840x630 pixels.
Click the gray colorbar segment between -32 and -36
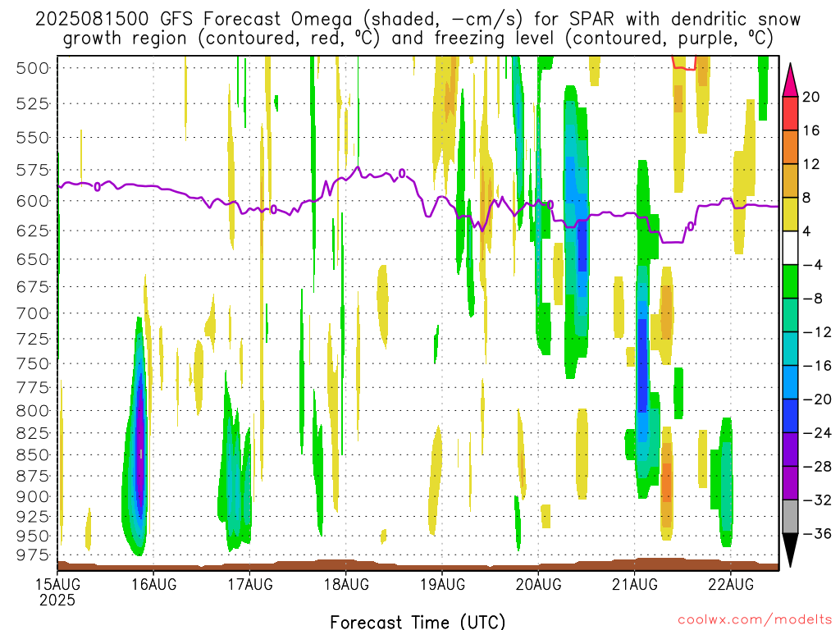pyautogui.click(x=790, y=517)
